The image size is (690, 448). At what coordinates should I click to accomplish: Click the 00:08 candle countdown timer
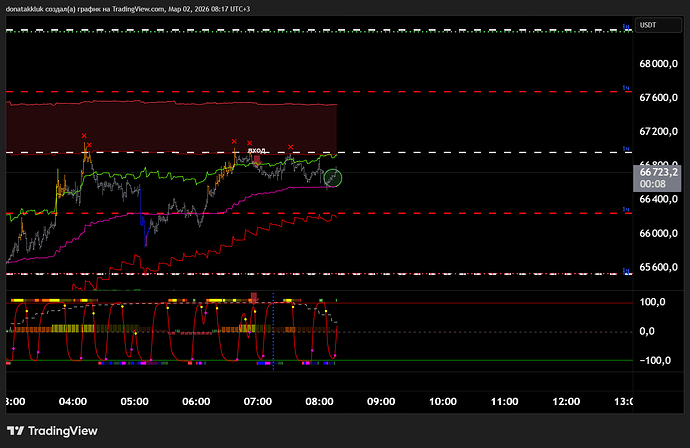653,185
